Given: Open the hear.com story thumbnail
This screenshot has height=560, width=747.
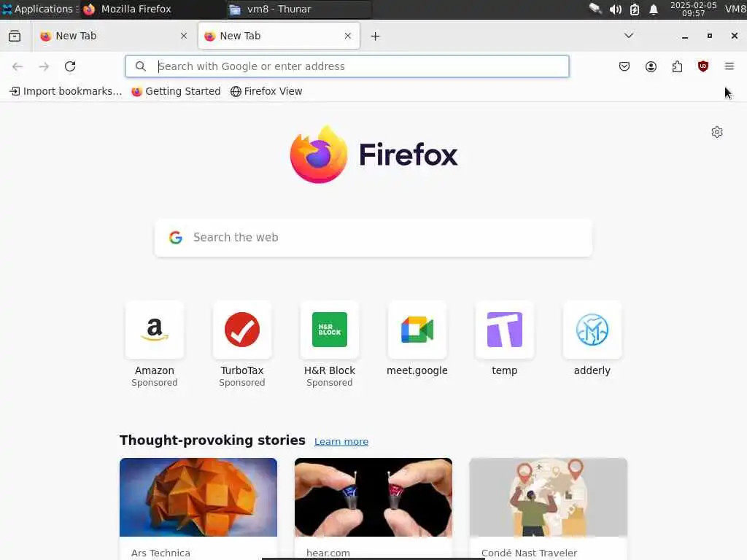Looking at the screenshot, I should pyautogui.click(x=373, y=497).
